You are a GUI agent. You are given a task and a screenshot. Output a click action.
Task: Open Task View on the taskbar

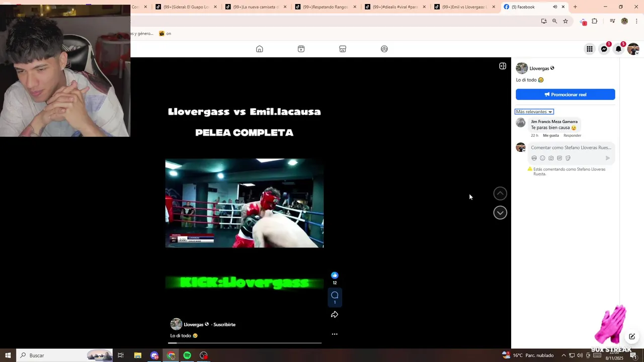point(121,355)
